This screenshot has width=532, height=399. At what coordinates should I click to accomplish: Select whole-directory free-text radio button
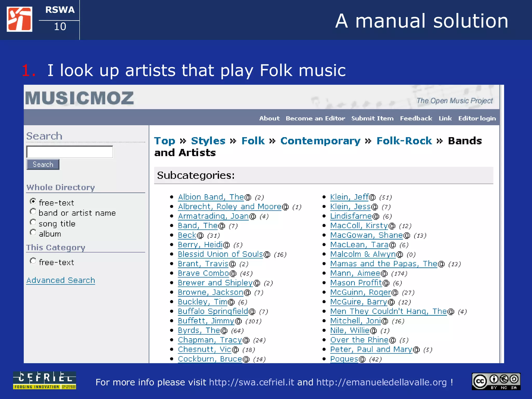[x=33, y=201]
